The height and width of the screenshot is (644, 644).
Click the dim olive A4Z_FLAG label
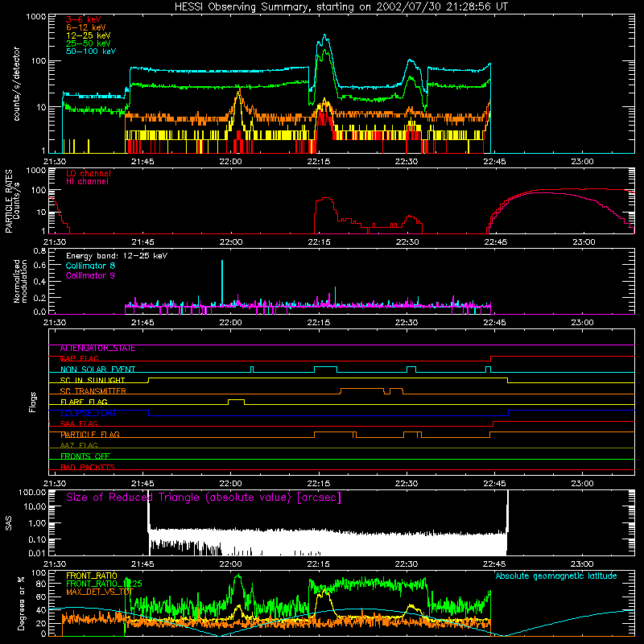pos(79,445)
